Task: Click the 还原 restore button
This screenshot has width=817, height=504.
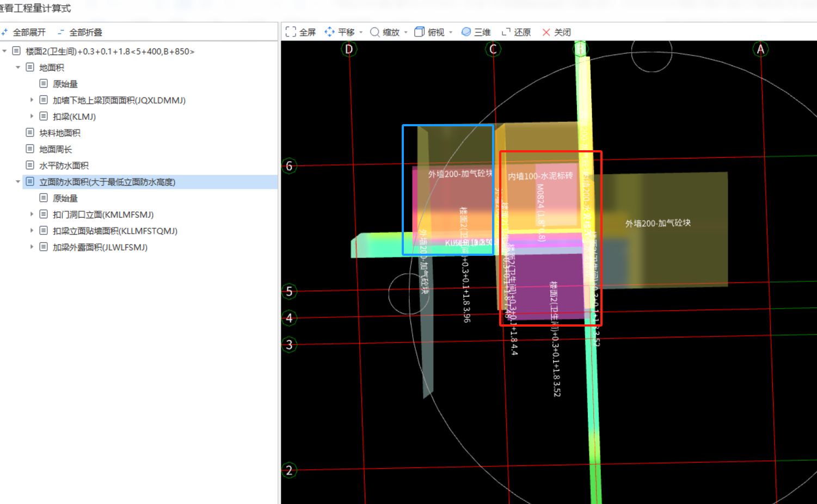Action: pyautogui.click(x=516, y=32)
